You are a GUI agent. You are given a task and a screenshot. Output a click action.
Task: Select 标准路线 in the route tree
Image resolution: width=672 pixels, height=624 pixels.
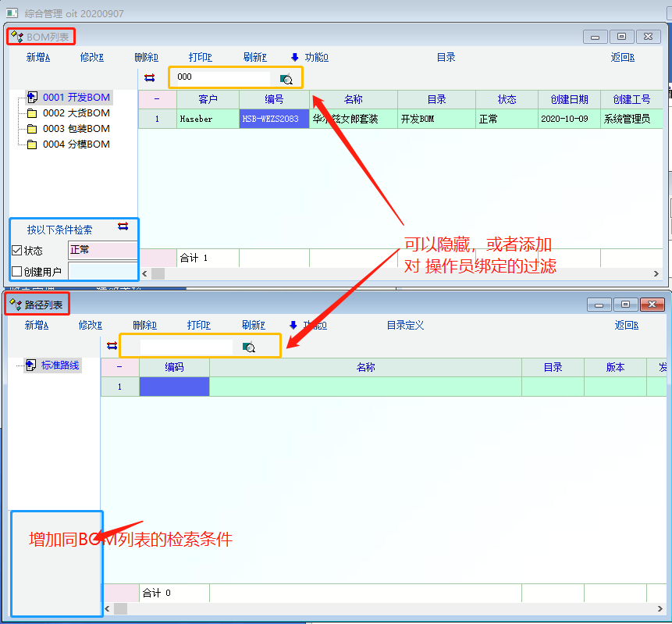[60, 365]
